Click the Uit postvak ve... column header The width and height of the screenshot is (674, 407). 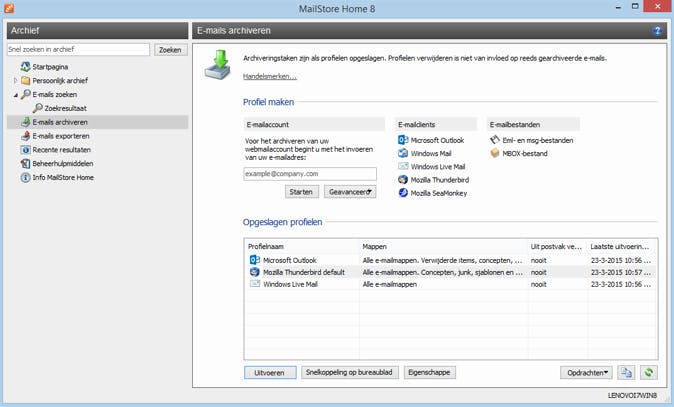[x=558, y=246]
